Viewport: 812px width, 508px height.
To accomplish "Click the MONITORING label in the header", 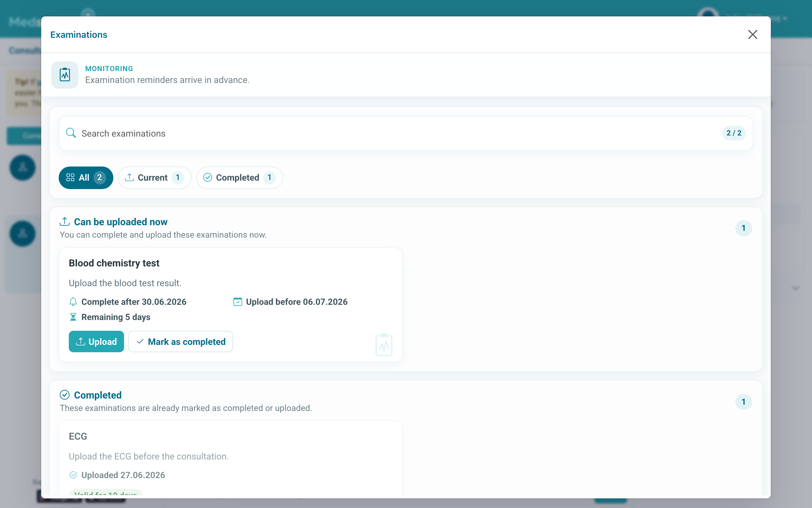I will click(109, 69).
